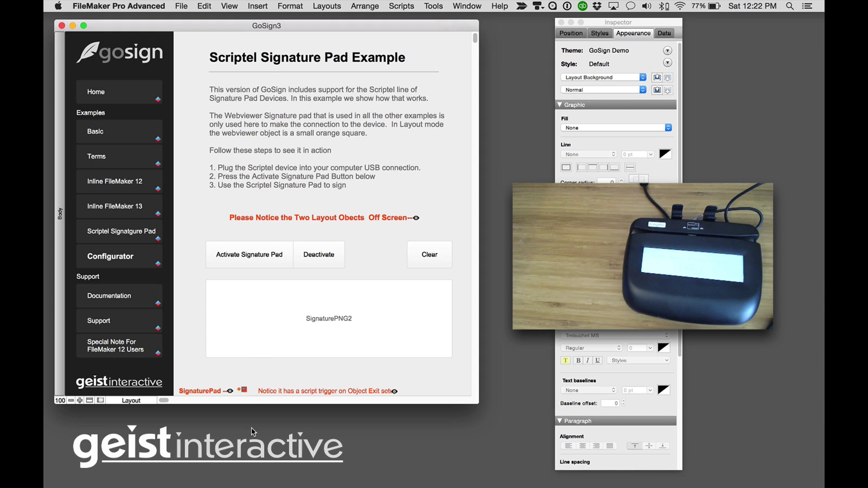Open the text color swatch beside Regular
Viewport: 868px width, 488px height.
(663, 348)
